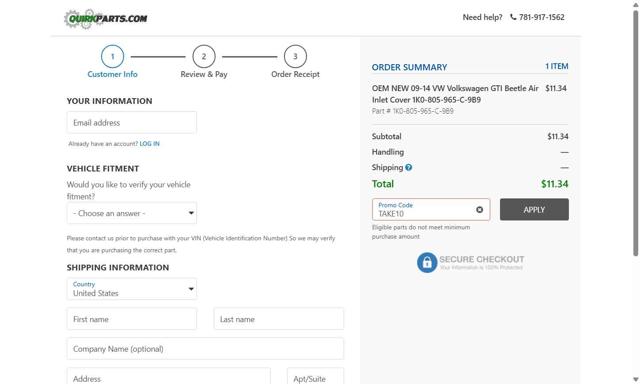This screenshot has height=384, width=640.
Task: Click the phone icon next to 781-917-1562
Action: coord(513,17)
